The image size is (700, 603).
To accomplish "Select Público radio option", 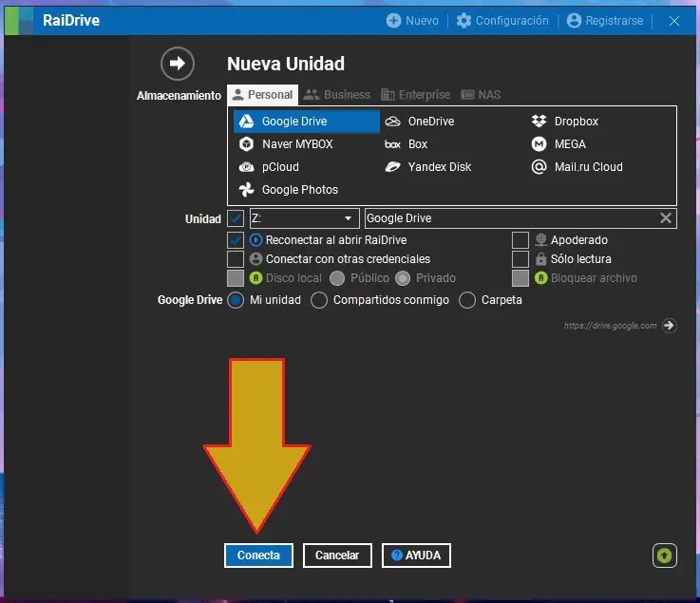I will click(337, 278).
